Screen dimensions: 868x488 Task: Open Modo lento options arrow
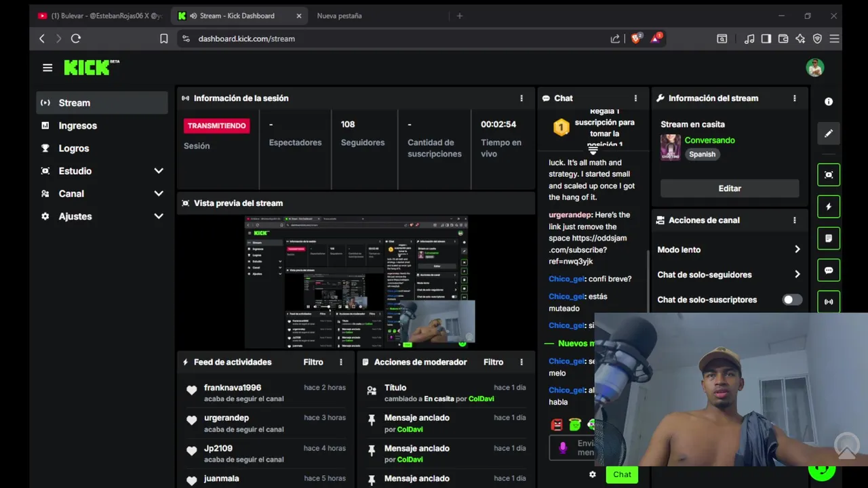(797, 249)
